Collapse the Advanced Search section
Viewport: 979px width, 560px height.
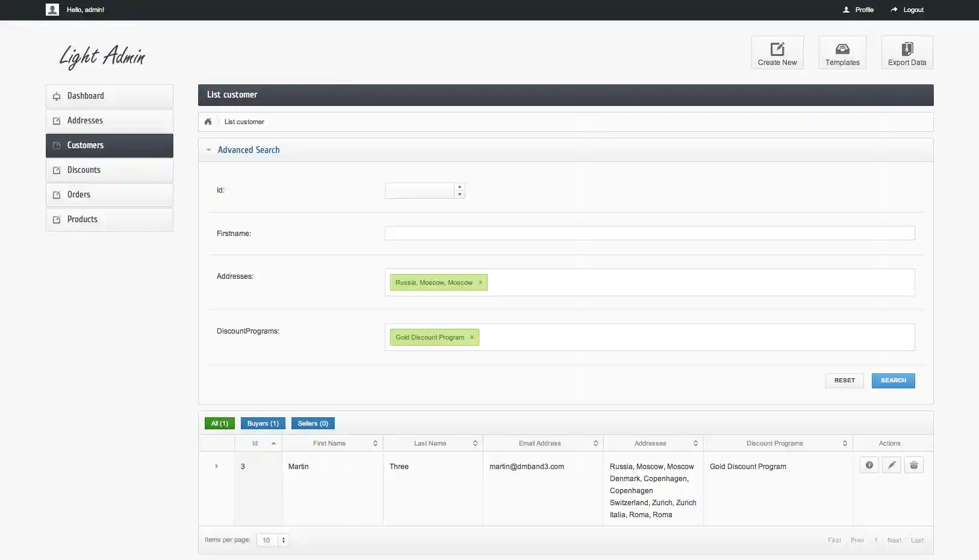click(x=208, y=149)
